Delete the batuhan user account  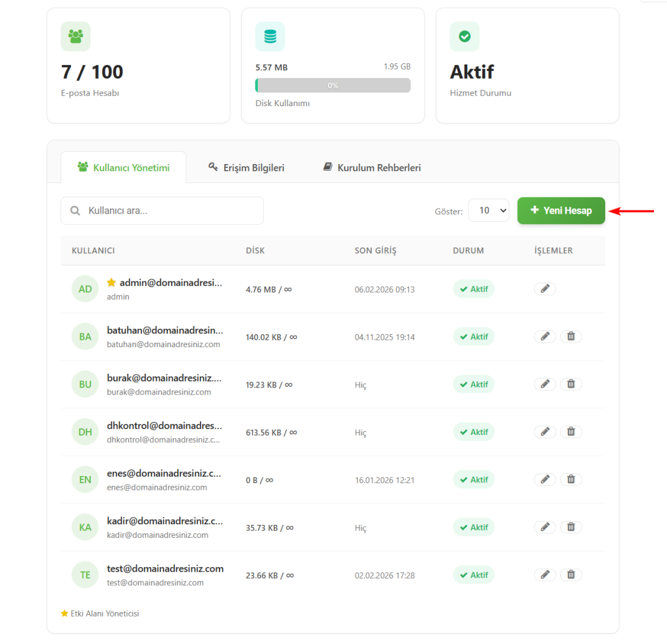[x=571, y=337]
